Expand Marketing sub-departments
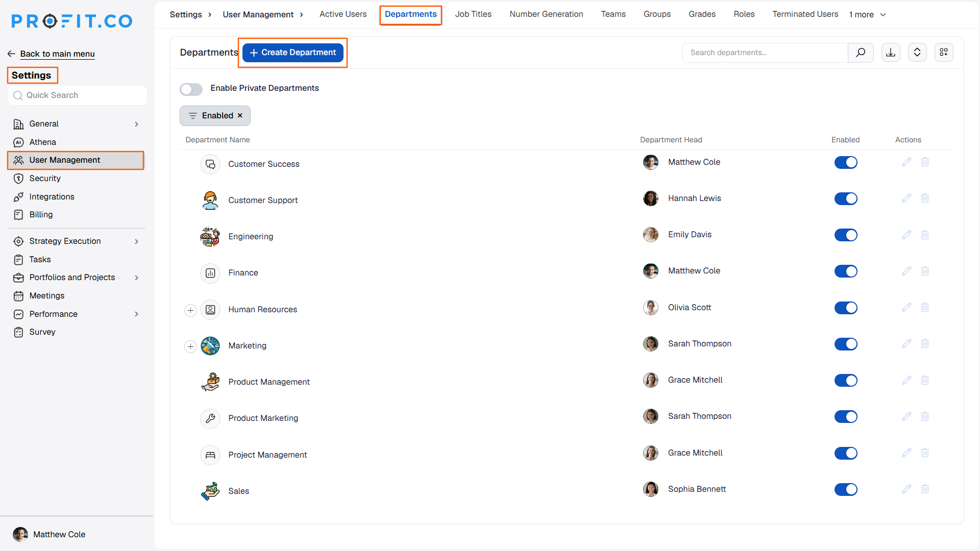This screenshot has height=551, width=980. coord(190,346)
